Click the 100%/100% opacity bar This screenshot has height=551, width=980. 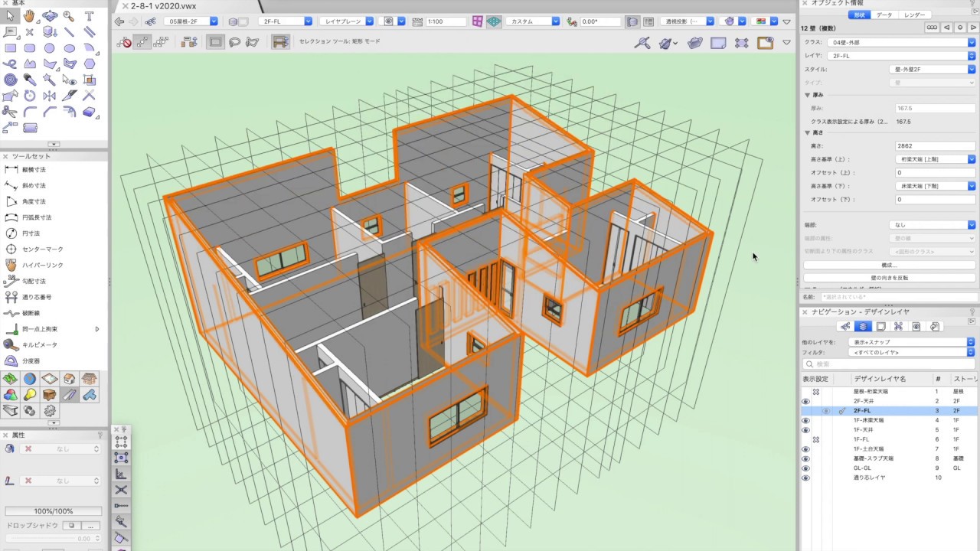[x=54, y=511]
